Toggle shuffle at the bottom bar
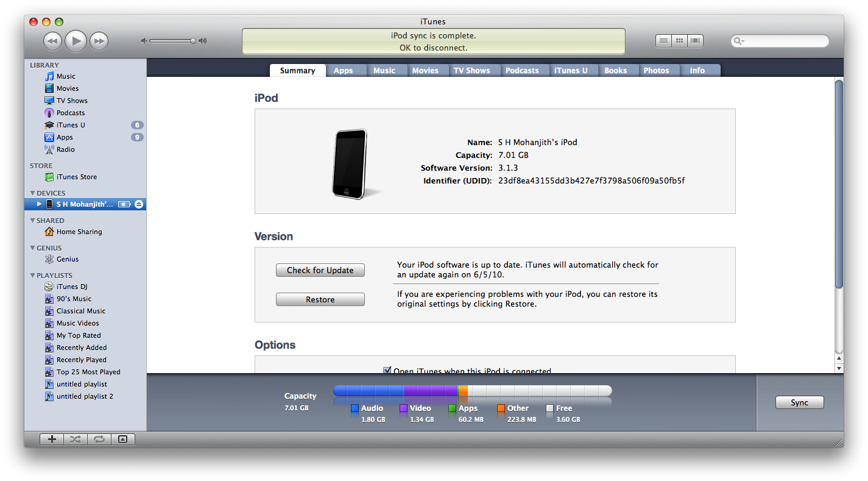 [x=76, y=439]
